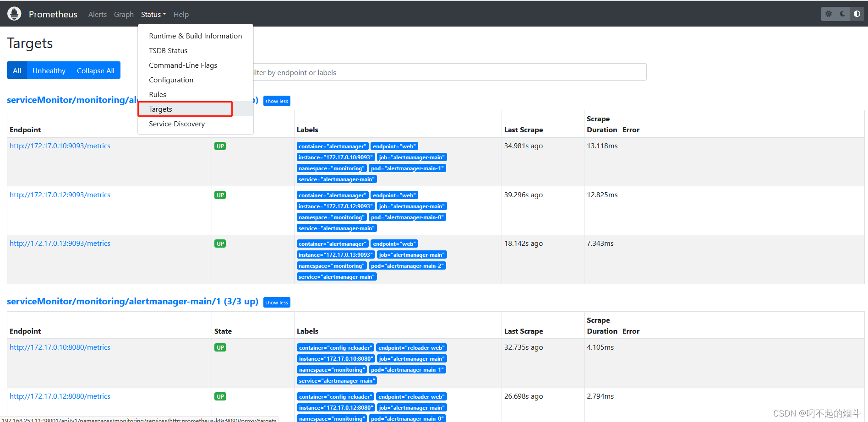Click label instance="172.17.0.12:9093"
This screenshot has width=868, height=422.
click(336, 206)
